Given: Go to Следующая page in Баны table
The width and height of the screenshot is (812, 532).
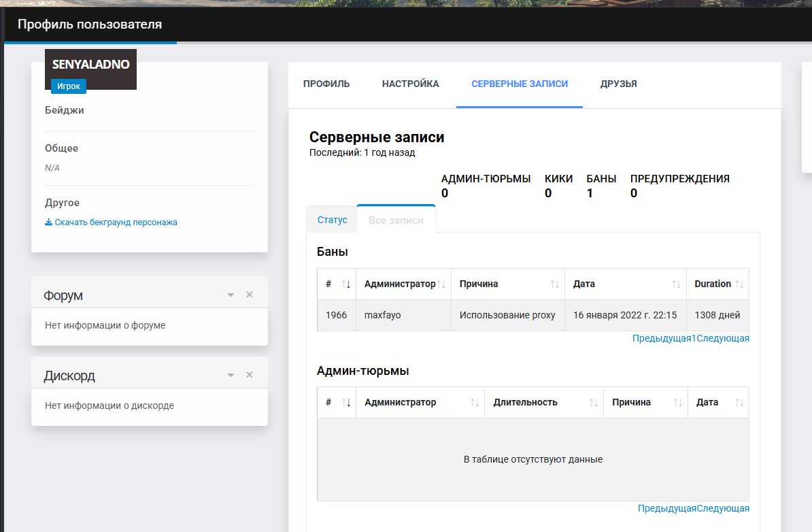Looking at the screenshot, I should 723,338.
